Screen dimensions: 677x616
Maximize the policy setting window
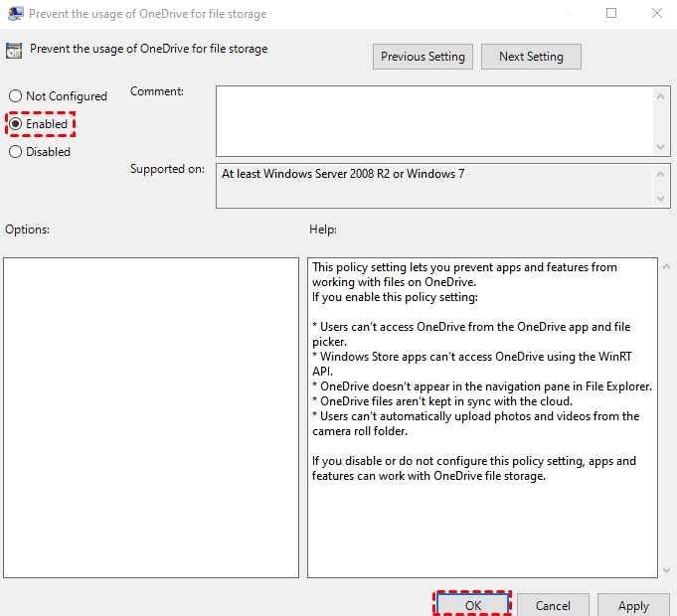(x=611, y=13)
